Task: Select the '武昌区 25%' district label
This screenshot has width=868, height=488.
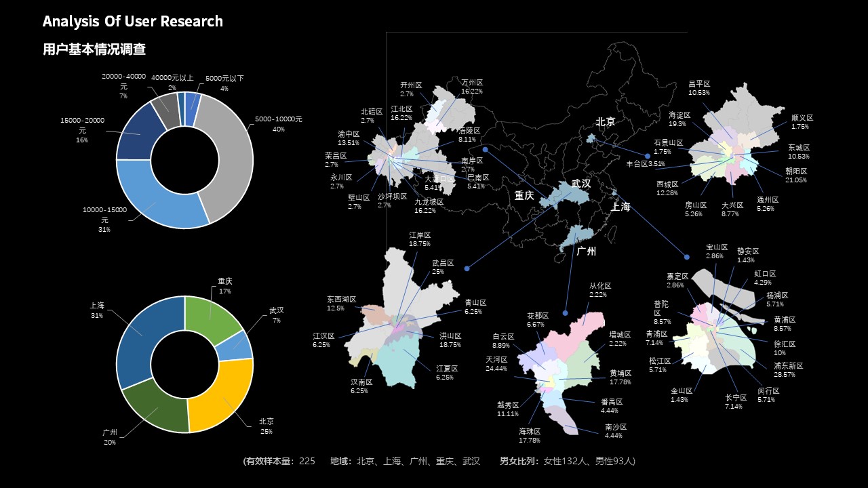Action: click(x=443, y=267)
